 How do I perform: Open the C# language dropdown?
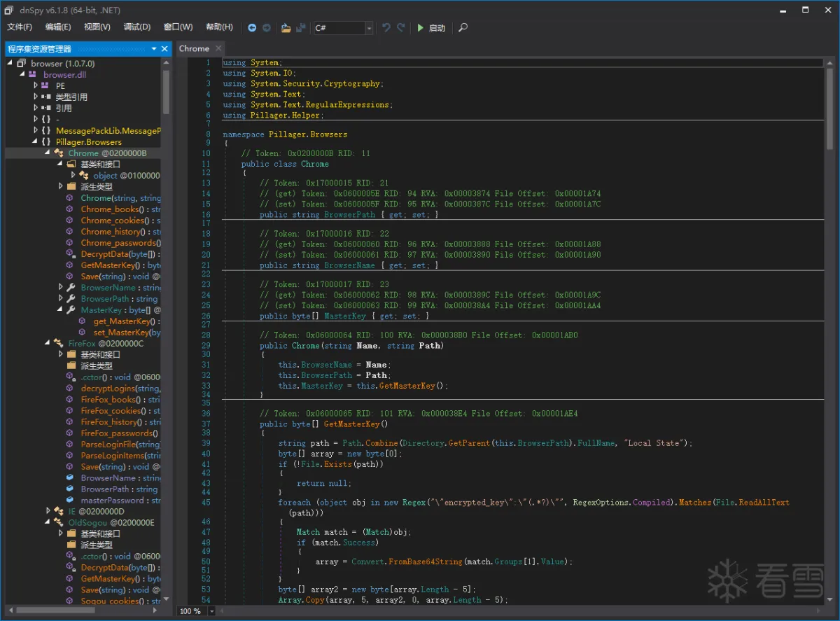click(x=369, y=28)
